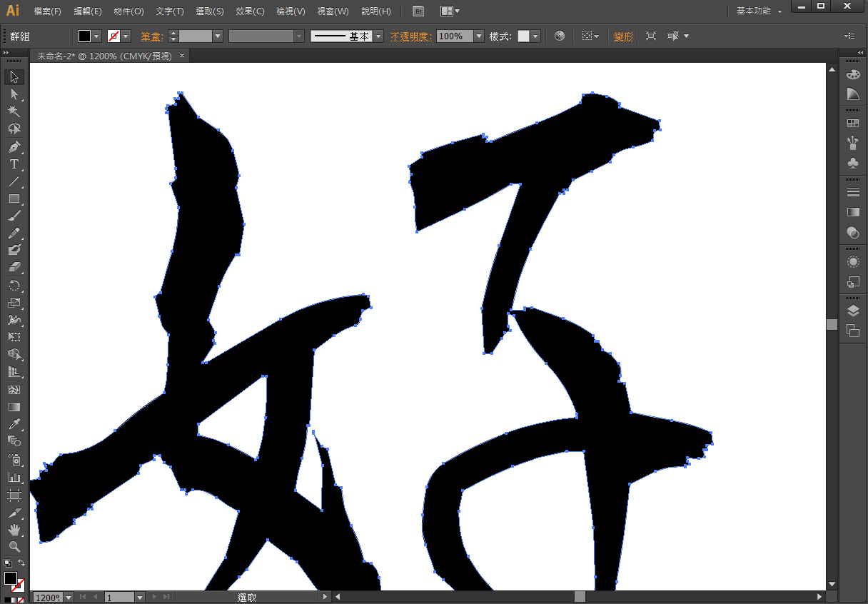Choose the Hand tool

14,529
